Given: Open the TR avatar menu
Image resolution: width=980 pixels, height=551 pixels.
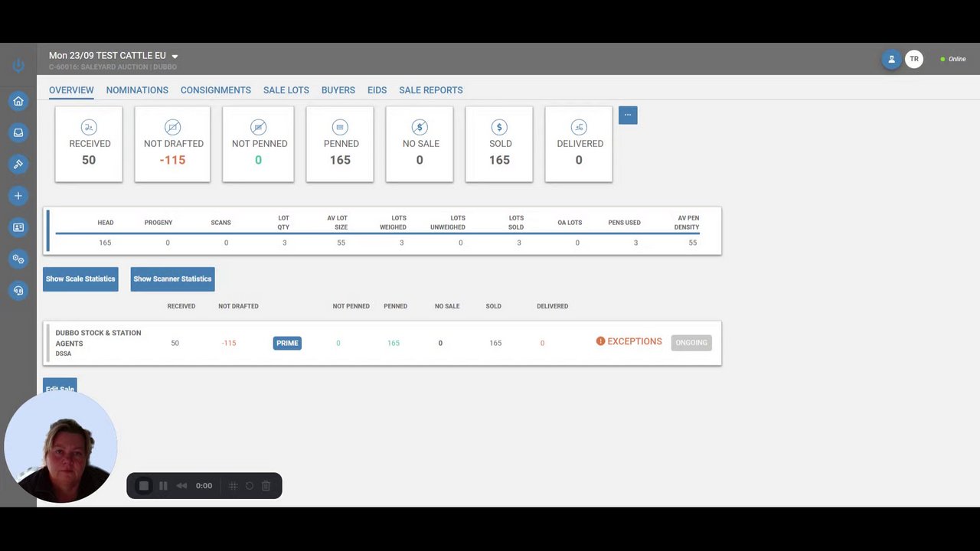Looking at the screenshot, I should [x=914, y=59].
